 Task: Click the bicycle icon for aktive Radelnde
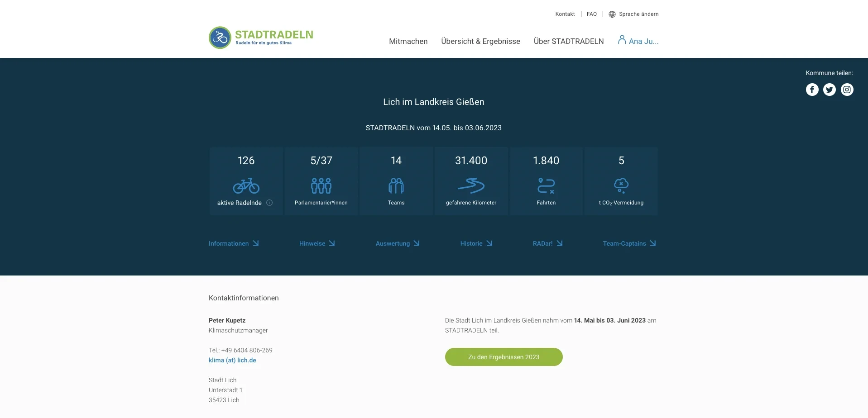pos(246,185)
